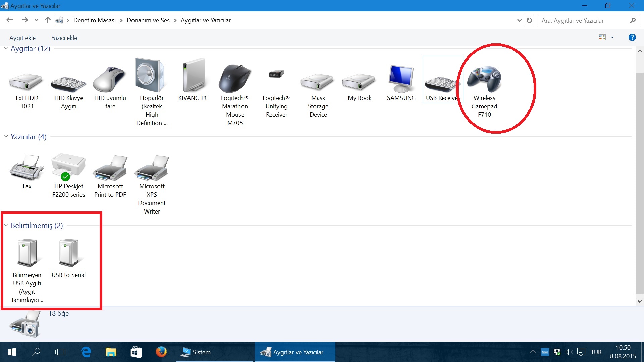644x362 pixels.
Task: Open the recent locations dropdown arrow
Action: (36, 20)
